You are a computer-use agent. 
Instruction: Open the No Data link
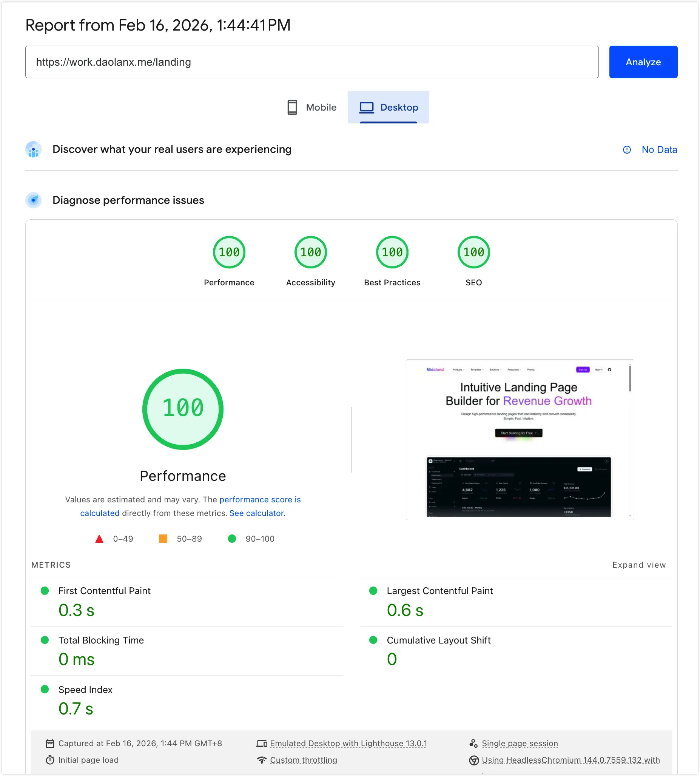[x=659, y=149]
